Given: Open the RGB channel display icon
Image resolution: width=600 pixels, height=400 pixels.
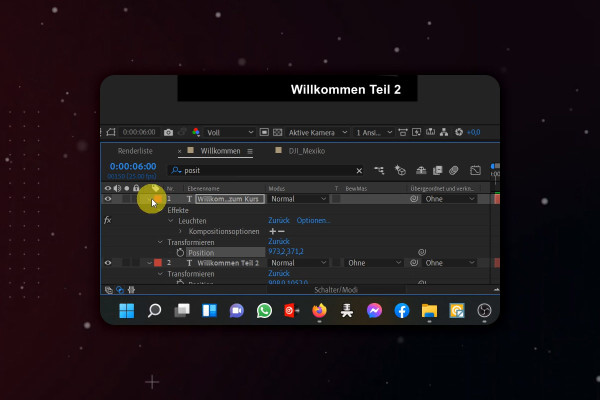Looking at the screenshot, I should click(196, 132).
